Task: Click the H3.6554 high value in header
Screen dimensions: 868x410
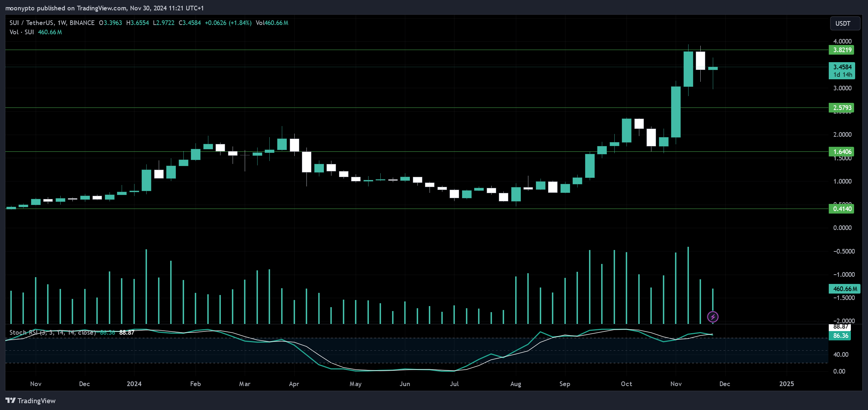Action: (137, 23)
